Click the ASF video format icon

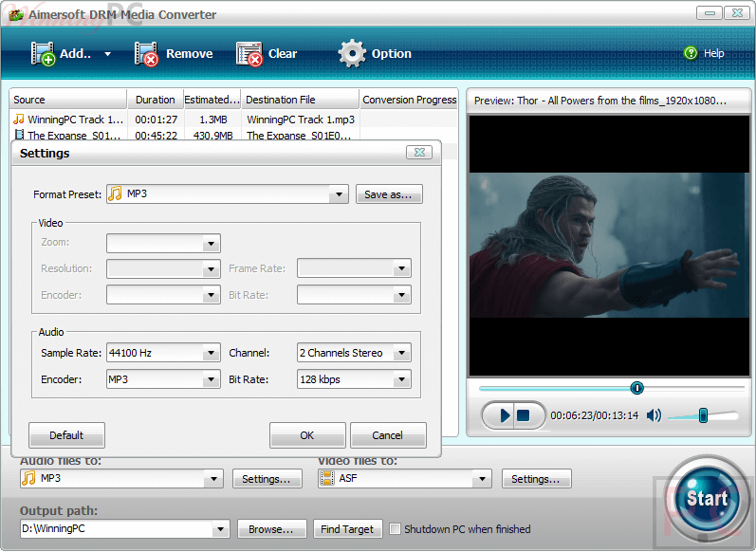(327, 478)
